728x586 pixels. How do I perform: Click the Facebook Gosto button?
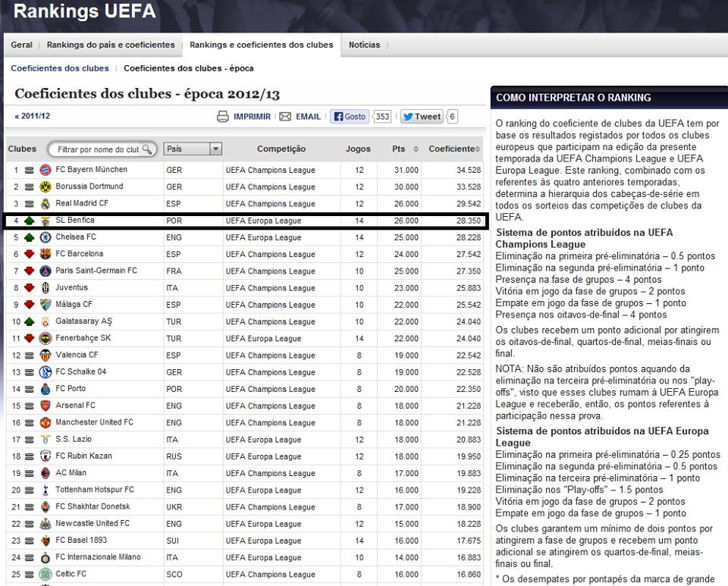click(x=350, y=117)
